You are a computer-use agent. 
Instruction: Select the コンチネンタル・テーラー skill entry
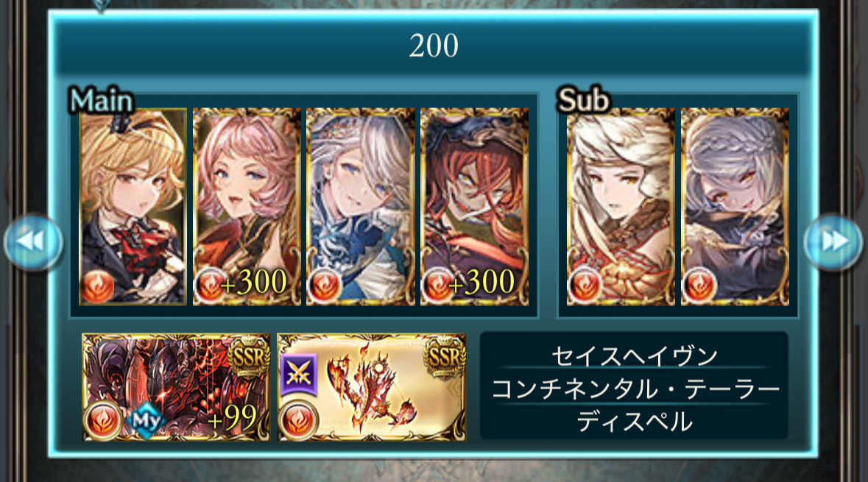(x=634, y=388)
